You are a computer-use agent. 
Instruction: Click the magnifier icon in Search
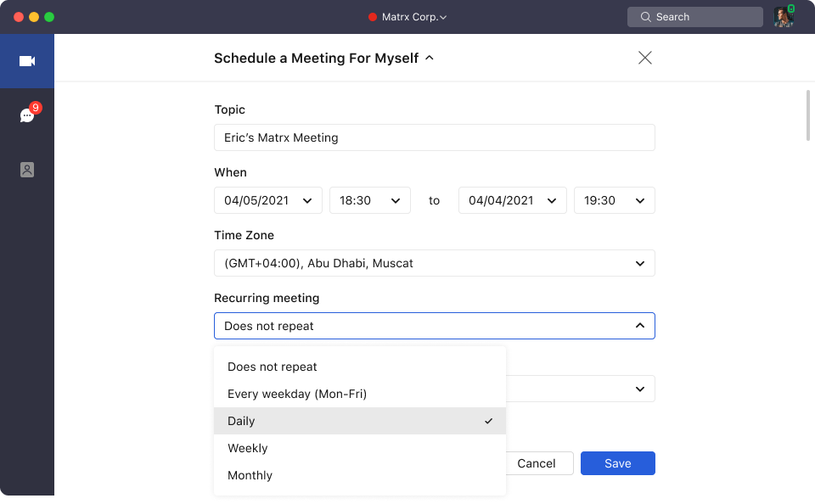coord(646,17)
